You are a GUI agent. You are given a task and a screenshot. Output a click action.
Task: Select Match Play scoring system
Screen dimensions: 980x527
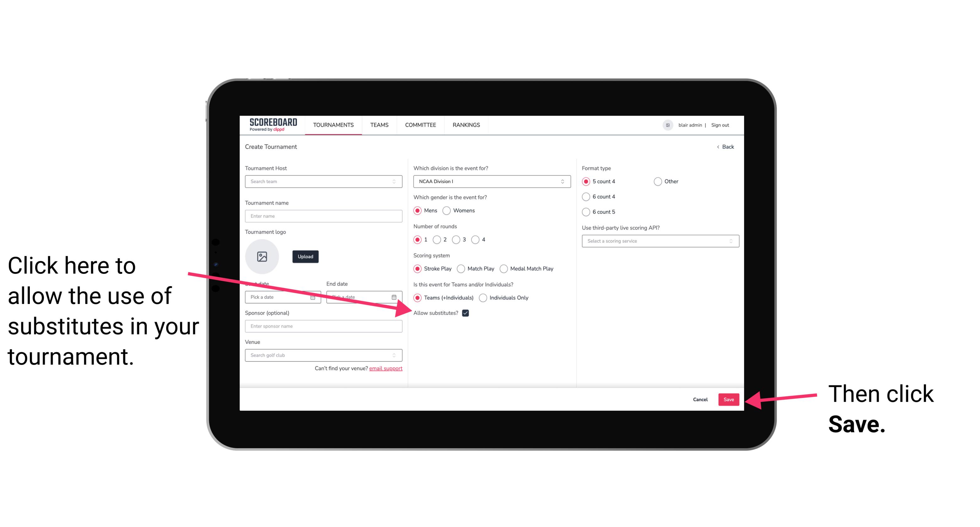coord(462,268)
